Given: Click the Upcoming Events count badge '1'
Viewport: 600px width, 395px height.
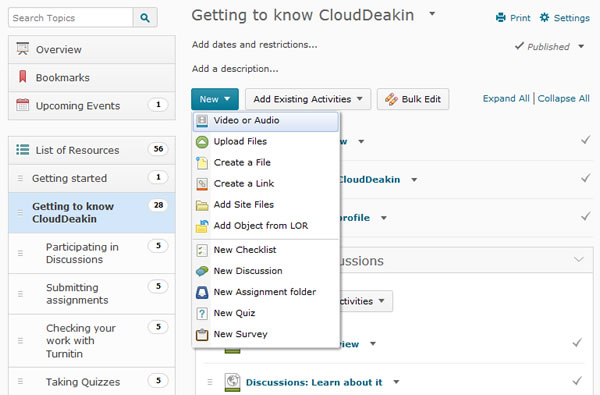Looking at the screenshot, I should point(158,104).
